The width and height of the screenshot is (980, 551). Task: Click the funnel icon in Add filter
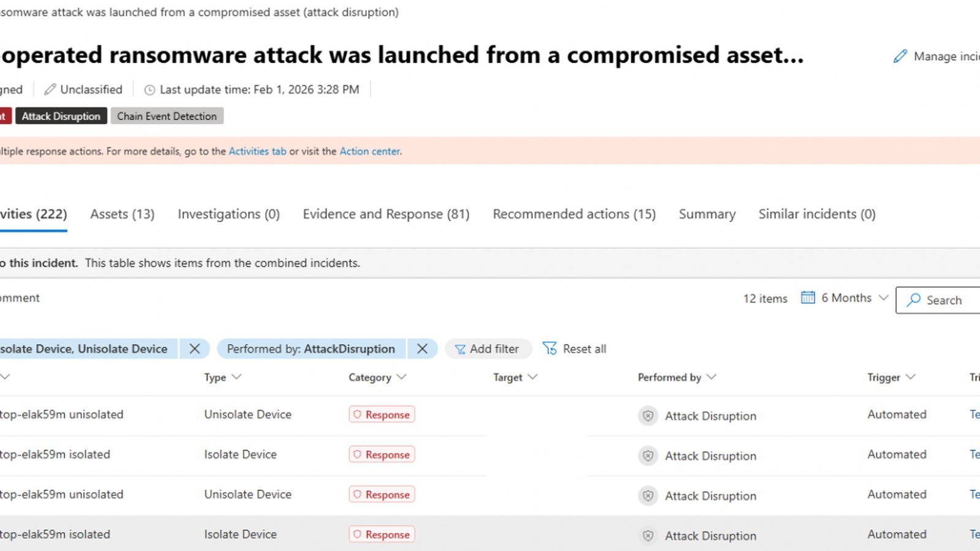[460, 349]
